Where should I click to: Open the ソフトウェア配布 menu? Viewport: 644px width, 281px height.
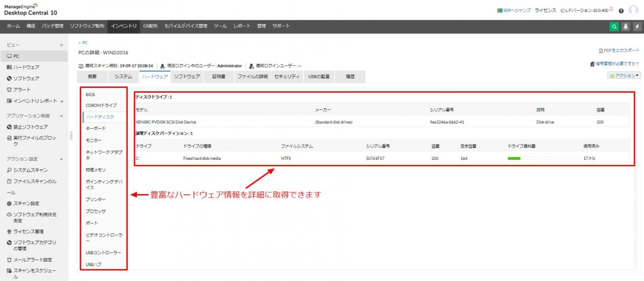pos(87,26)
